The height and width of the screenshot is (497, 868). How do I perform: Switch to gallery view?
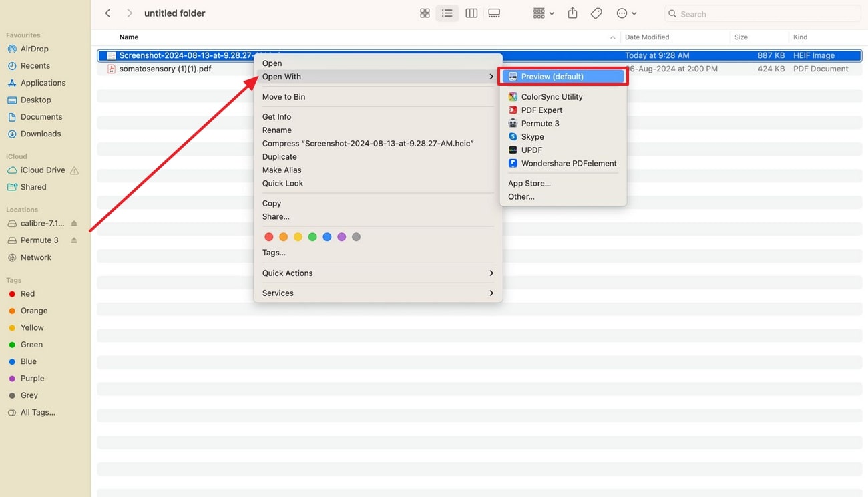(494, 13)
